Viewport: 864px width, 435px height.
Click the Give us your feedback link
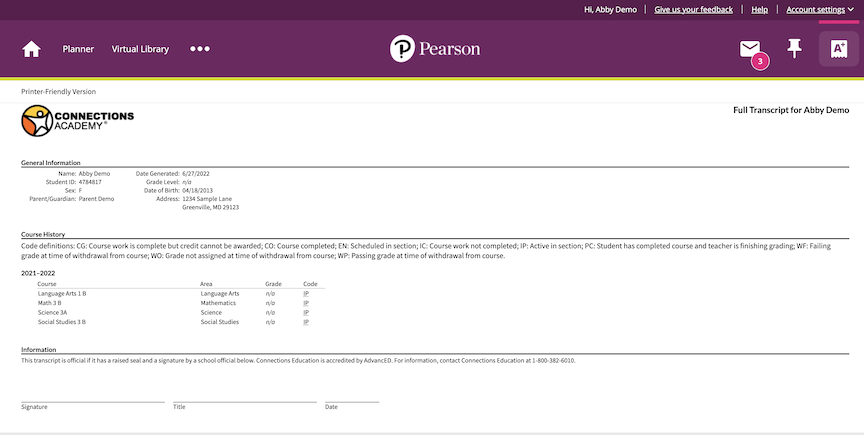click(x=693, y=9)
